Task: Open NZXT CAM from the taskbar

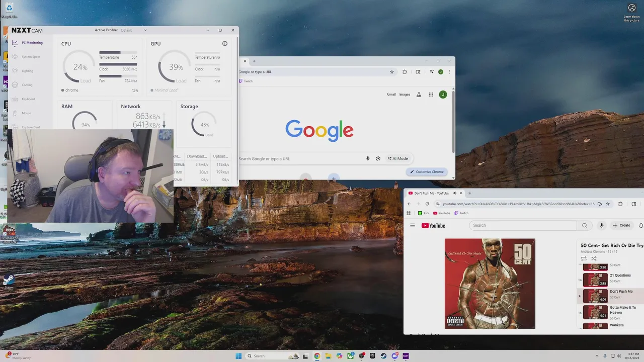Action: 406,356
